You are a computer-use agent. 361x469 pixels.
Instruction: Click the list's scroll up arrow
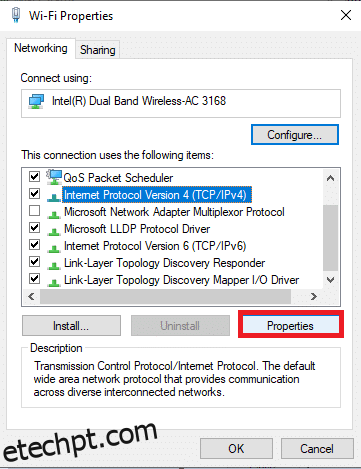point(330,178)
